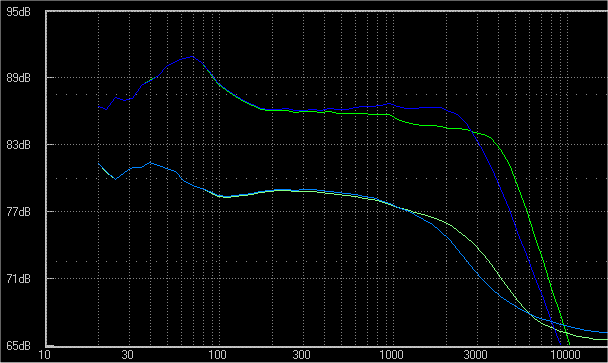Image resolution: width=608 pixels, height=363 pixels.
Task: Click the 10000 frequency axis label
Action: pos(565,355)
